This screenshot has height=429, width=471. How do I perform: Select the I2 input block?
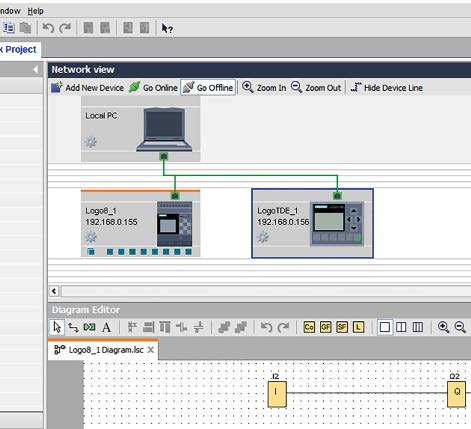tap(277, 394)
